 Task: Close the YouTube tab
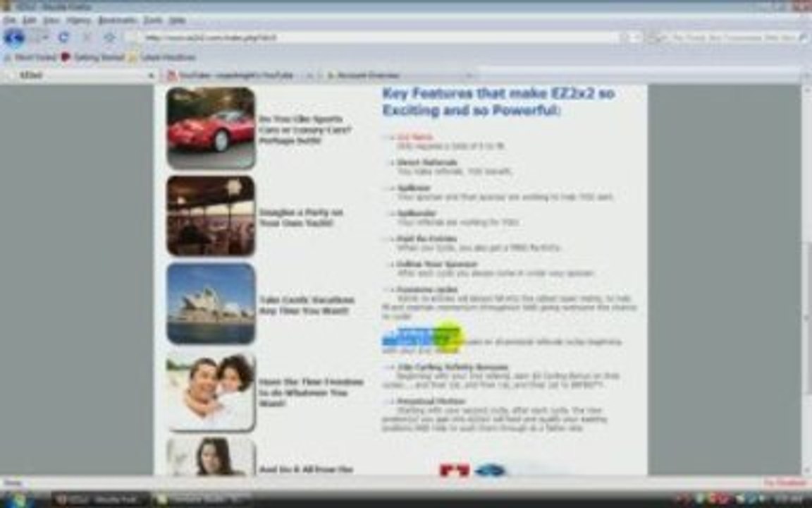click(x=309, y=75)
